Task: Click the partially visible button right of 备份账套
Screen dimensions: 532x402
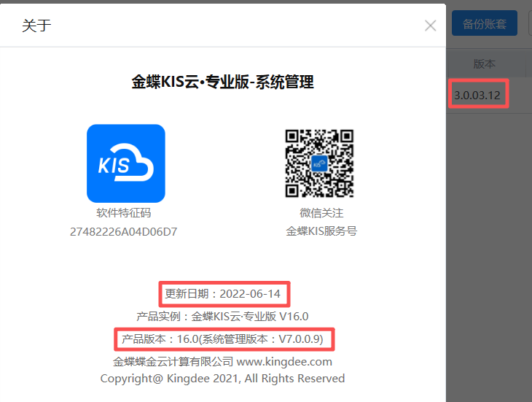Action: (x=529, y=23)
